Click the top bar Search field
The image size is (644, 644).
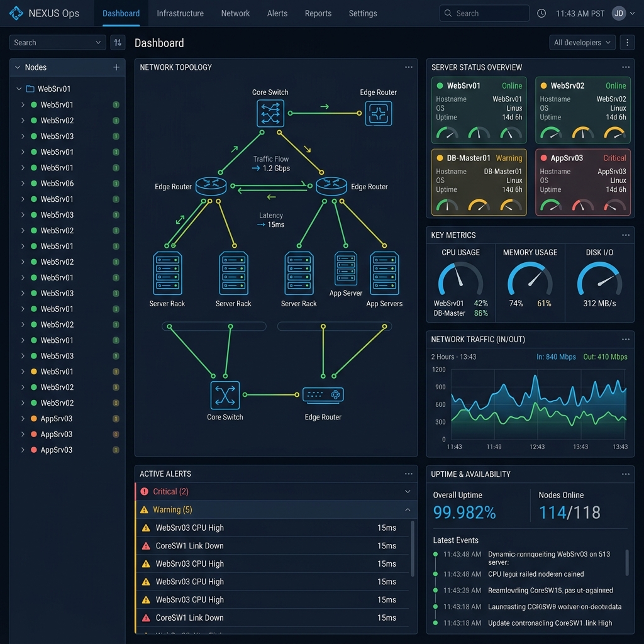484,13
